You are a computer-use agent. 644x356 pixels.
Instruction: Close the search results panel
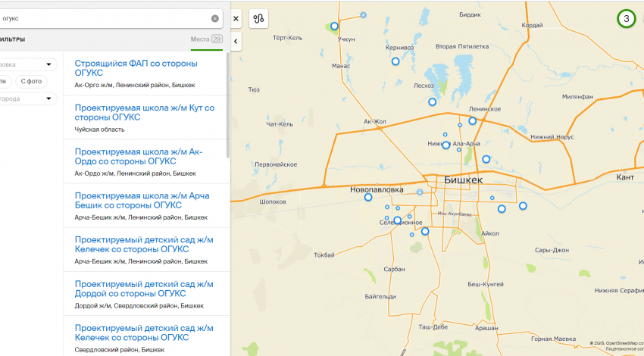236,18
